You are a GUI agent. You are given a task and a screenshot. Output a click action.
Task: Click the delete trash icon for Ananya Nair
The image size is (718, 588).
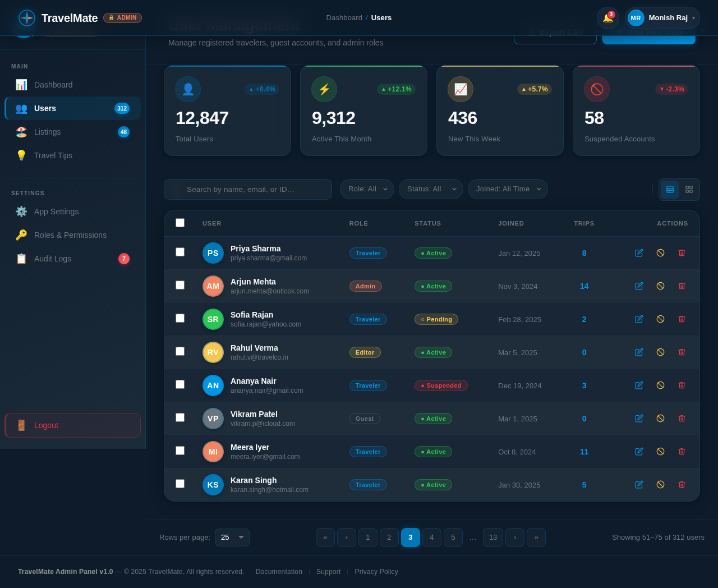pos(682,385)
